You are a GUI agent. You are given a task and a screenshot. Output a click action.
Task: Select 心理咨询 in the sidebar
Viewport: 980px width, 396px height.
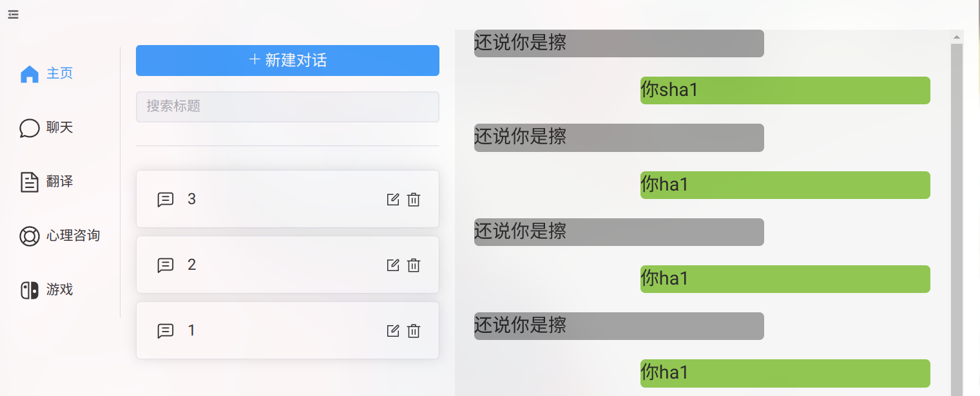[x=73, y=236]
